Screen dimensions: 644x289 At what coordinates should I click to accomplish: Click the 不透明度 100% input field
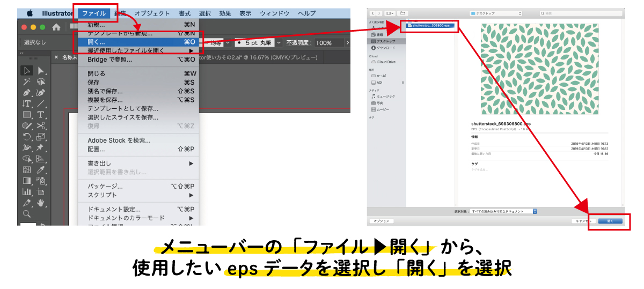[330, 42]
